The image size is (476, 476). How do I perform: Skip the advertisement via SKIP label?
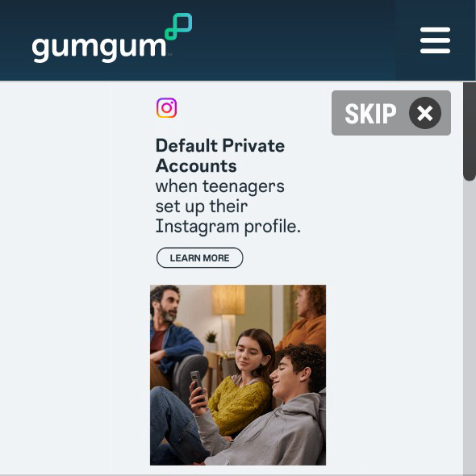370,114
